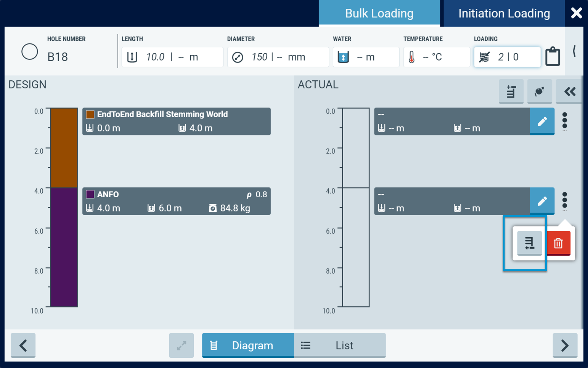Switch to Diagram view
The image size is (588, 368).
[x=248, y=346]
